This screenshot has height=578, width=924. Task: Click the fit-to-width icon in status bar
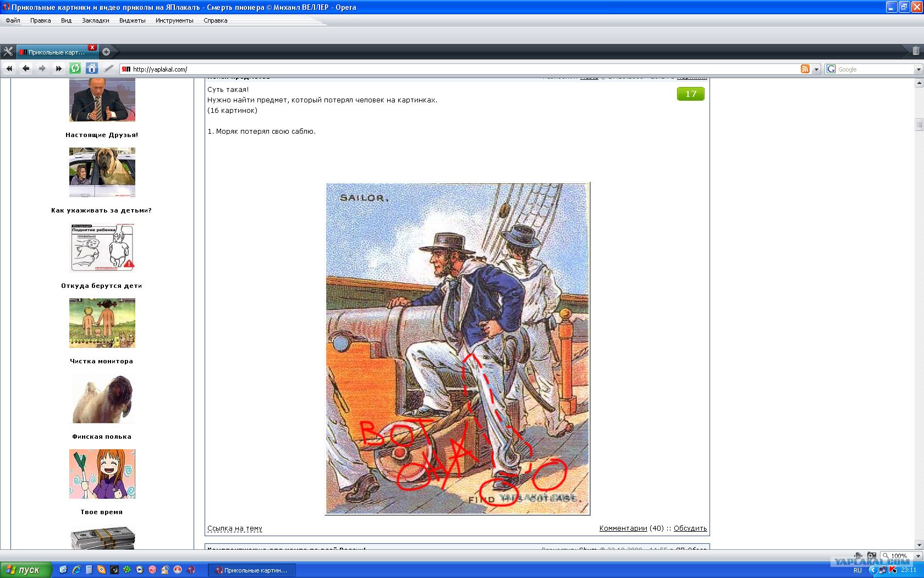pyautogui.click(x=858, y=555)
